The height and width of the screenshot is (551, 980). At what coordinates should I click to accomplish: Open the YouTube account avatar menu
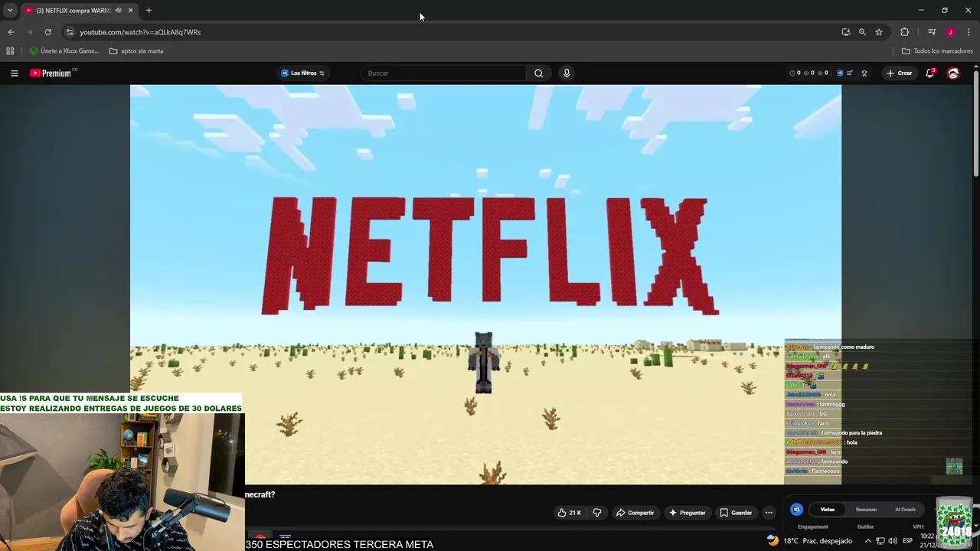pyautogui.click(x=953, y=73)
